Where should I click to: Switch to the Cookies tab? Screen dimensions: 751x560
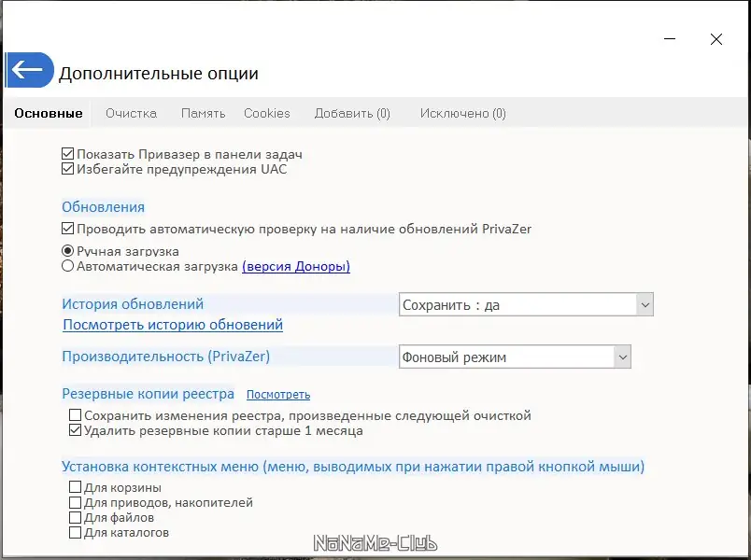pyautogui.click(x=267, y=114)
